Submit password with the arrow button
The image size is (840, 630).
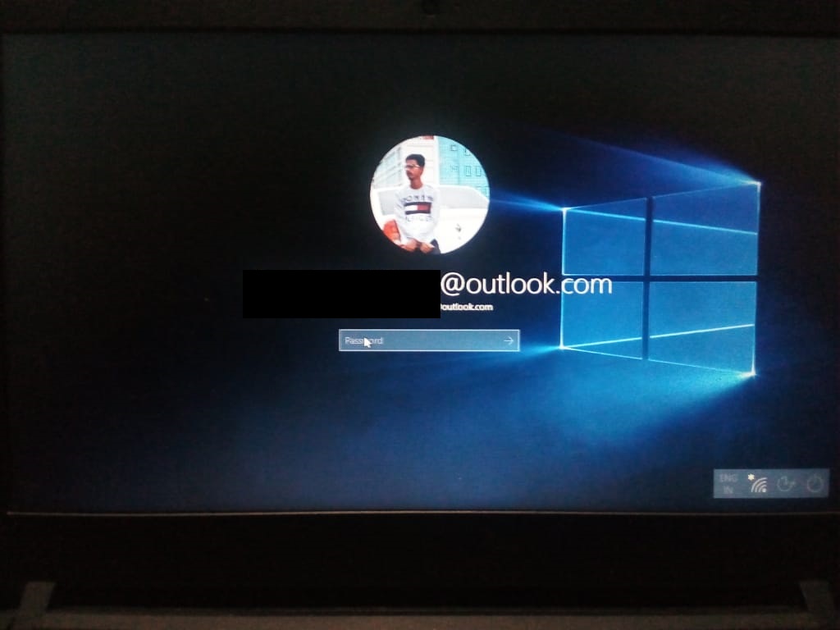point(509,340)
